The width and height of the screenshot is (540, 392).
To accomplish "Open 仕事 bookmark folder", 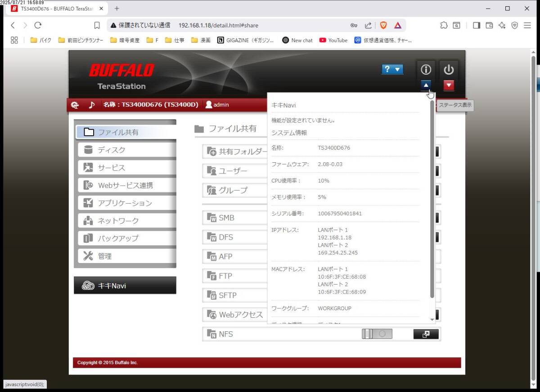I will [x=175, y=40].
